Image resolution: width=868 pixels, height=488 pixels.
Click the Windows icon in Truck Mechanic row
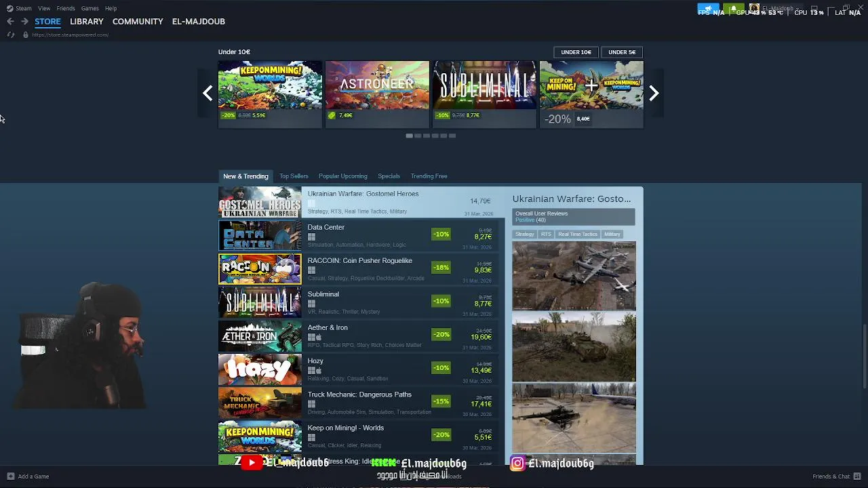click(x=311, y=404)
